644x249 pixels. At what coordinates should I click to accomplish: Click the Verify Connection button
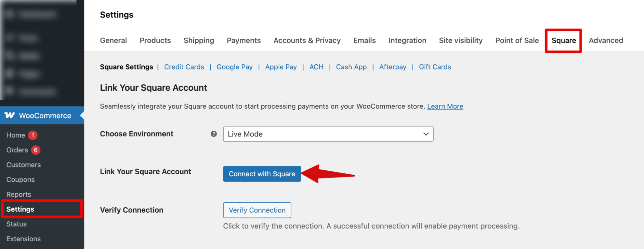pos(257,210)
